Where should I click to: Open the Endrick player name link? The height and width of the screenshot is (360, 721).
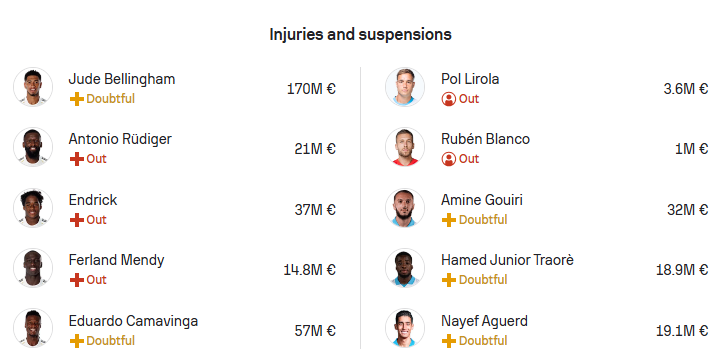point(93,200)
